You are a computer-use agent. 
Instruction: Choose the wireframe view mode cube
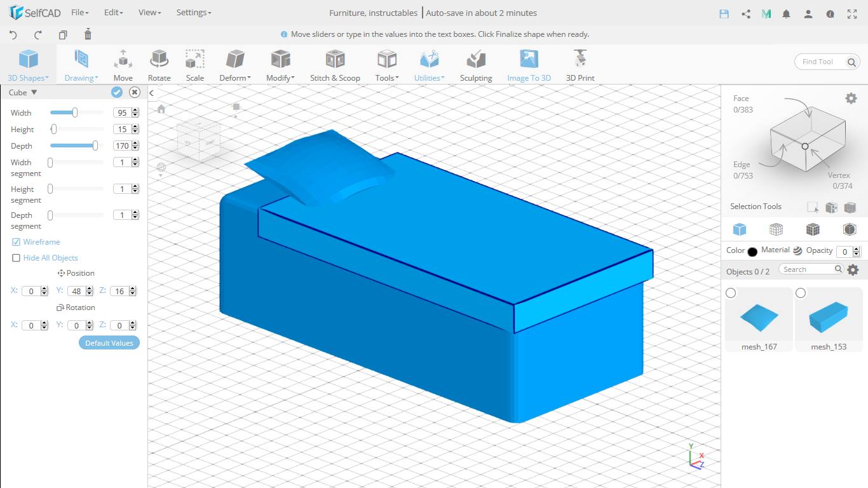pyautogui.click(x=776, y=229)
